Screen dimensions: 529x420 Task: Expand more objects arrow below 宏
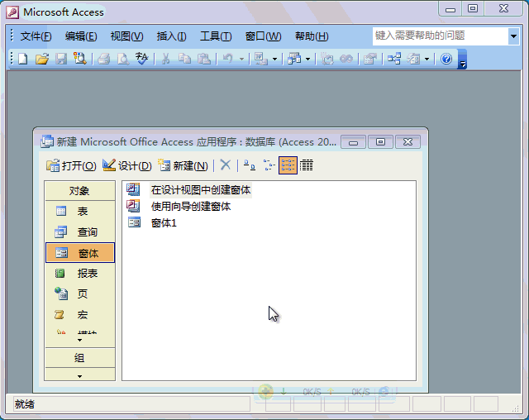pos(79,340)
